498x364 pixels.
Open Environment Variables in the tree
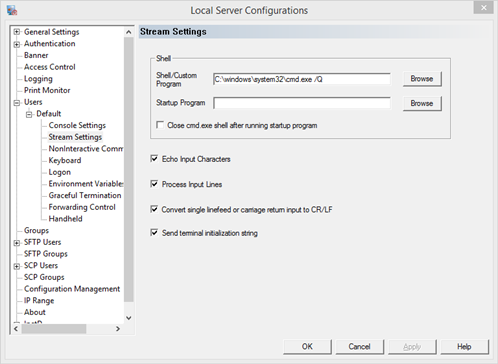click(x=86, y=184)
